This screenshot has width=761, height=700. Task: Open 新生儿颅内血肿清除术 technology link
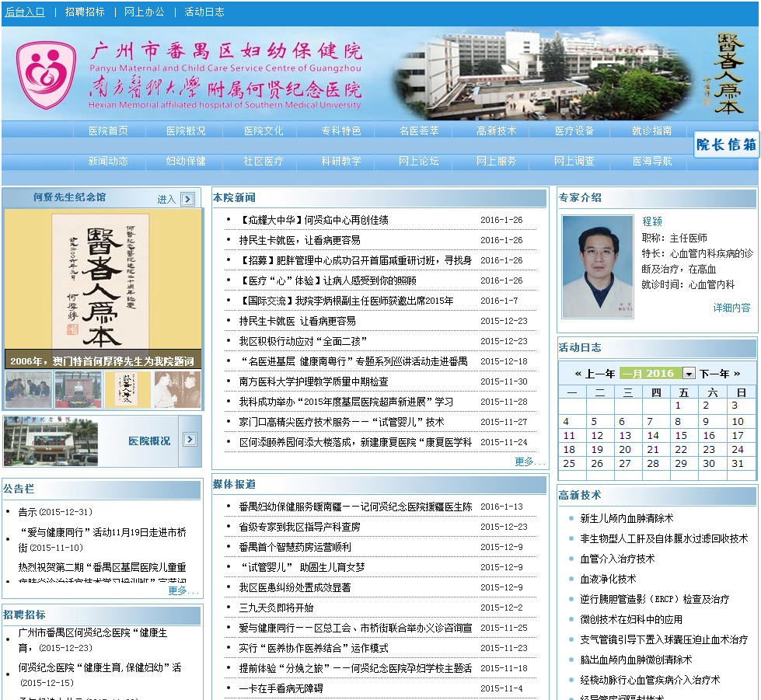pos(627,518)
